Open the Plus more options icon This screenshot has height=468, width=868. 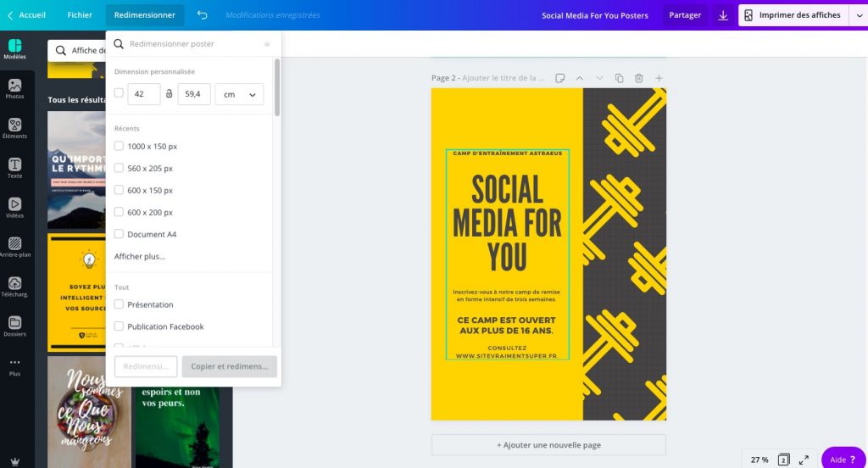(x=15, y=366)
